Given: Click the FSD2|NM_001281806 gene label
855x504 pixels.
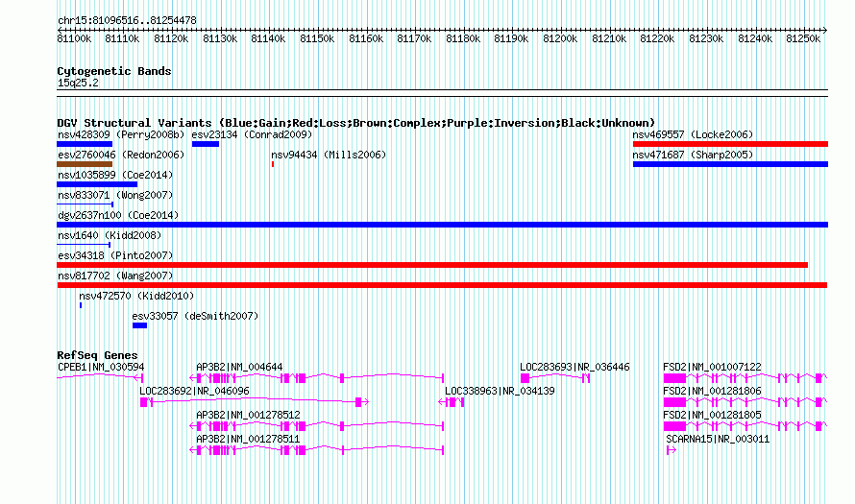Looking at the screenshot, I should point(712,392).
